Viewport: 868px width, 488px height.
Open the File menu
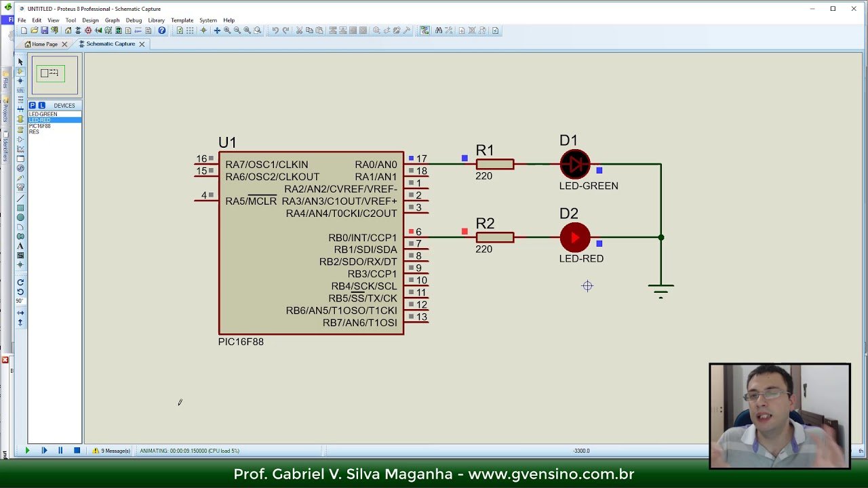pos(22,20)
